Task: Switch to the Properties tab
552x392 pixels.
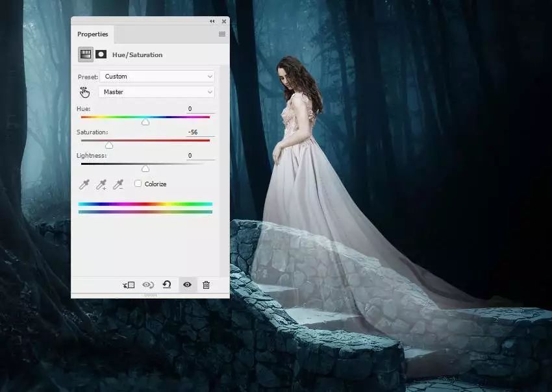Action: click(93, 34)
